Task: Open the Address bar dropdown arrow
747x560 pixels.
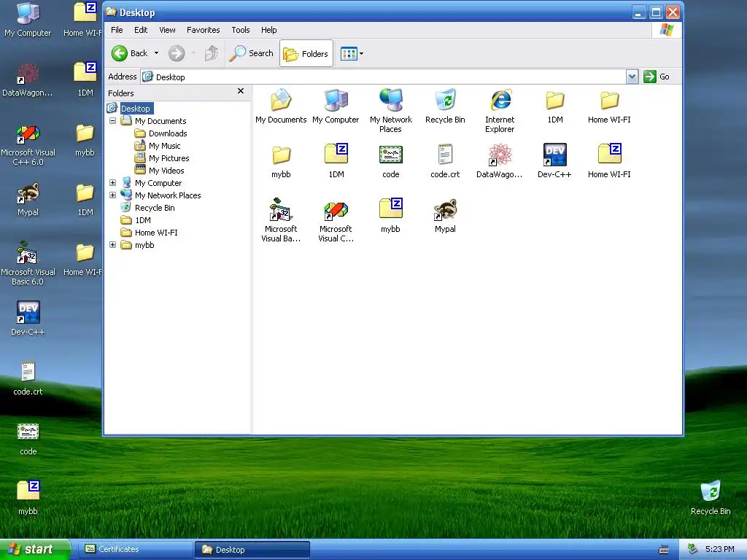Action: tap(632, 77)
